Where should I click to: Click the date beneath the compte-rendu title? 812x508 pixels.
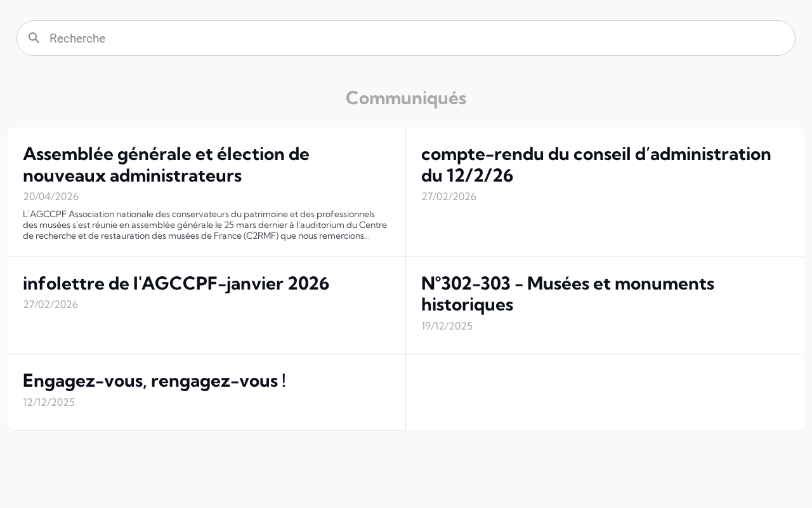[449, 196]
